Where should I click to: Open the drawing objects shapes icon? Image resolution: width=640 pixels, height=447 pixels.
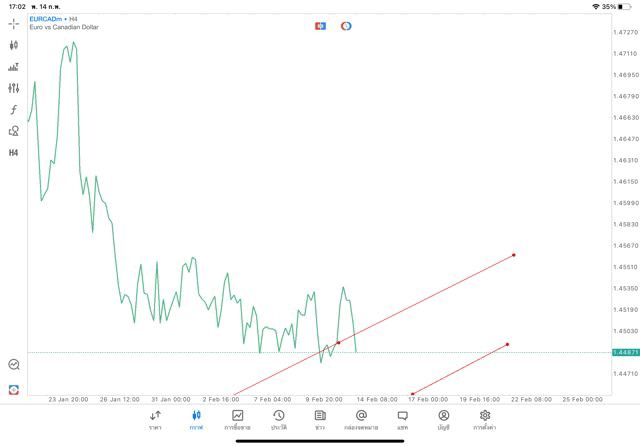point(14,131)
